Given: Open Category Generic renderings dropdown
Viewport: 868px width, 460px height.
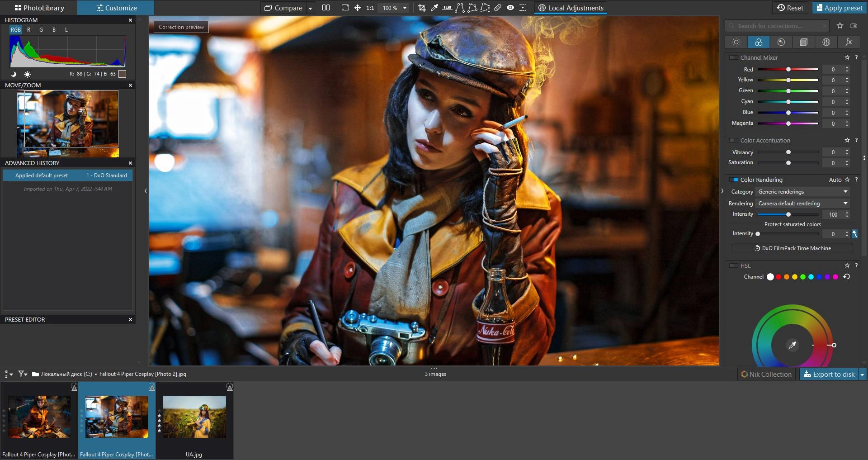Looking at the screenshot, I should [802, 192].
